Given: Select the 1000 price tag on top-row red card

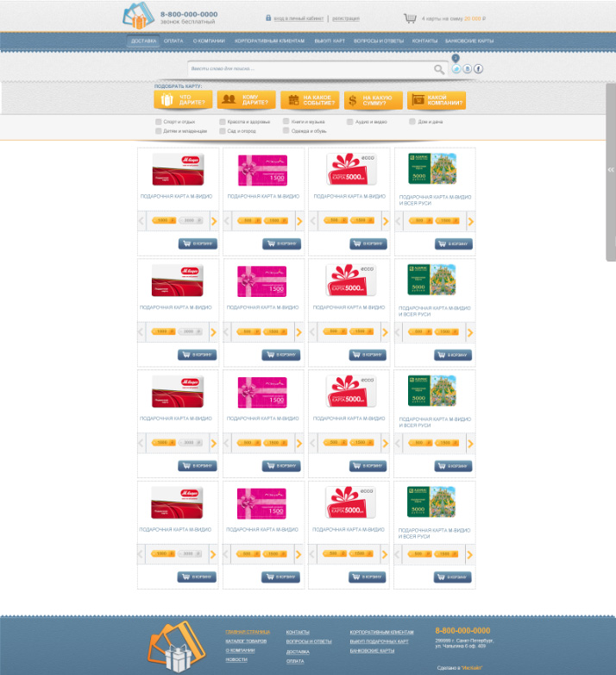Looking at the screenshot, I should (164, 220).
